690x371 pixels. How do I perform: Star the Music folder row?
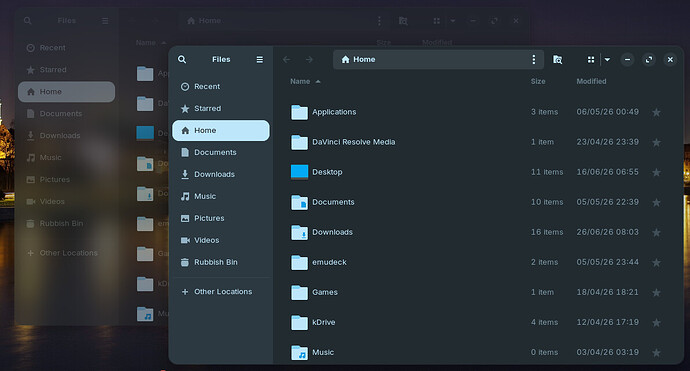click(656, 353)
